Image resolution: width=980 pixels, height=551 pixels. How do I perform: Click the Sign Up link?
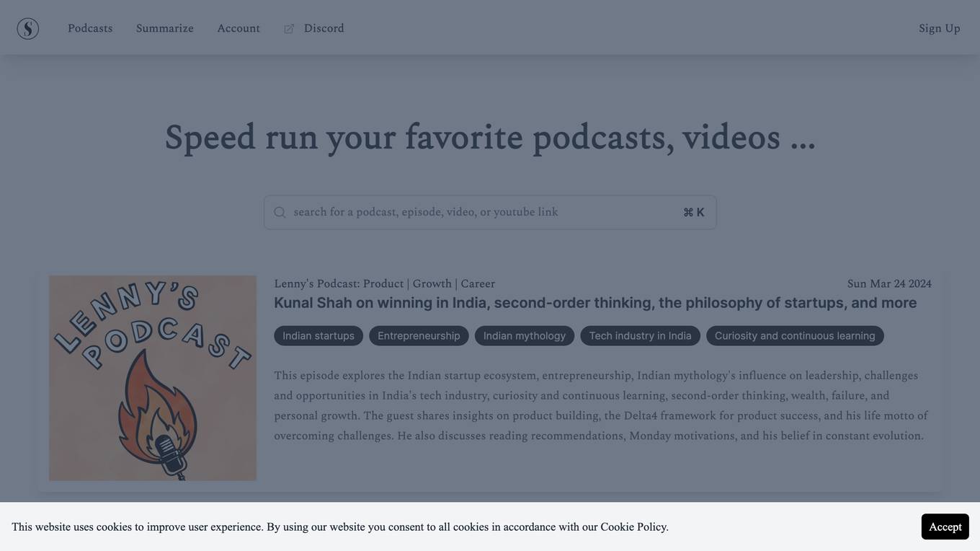pos(939,28)
